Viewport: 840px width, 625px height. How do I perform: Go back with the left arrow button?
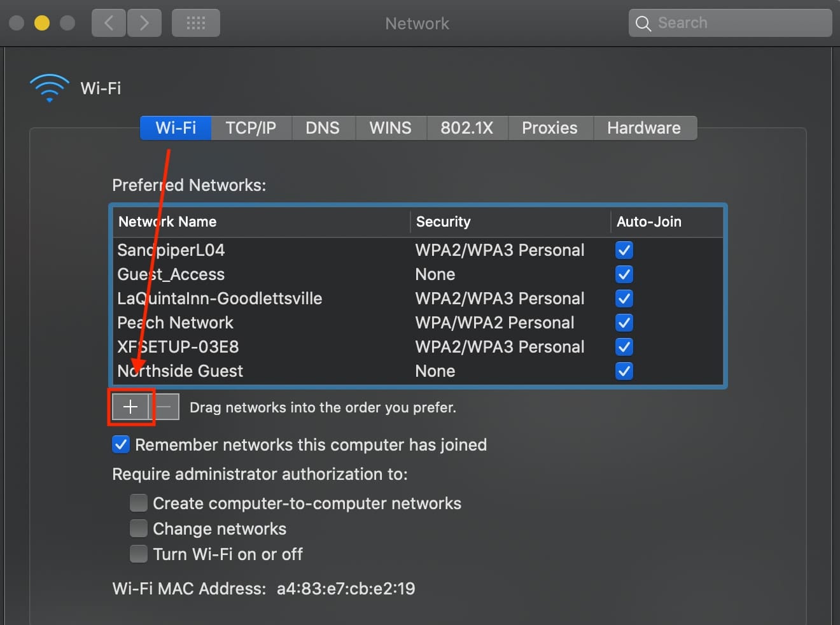pyautogui.click(x=108, y=24)
